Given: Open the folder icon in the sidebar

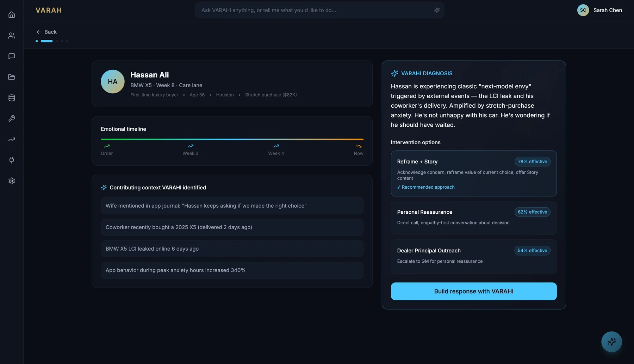Looking at the screenshot, I should click(12, 77).
